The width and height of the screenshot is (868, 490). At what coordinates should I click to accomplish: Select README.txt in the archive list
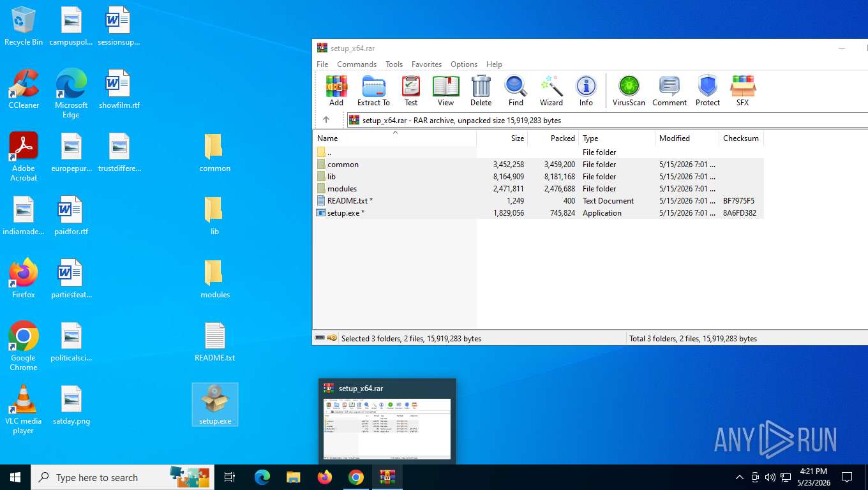538,201
